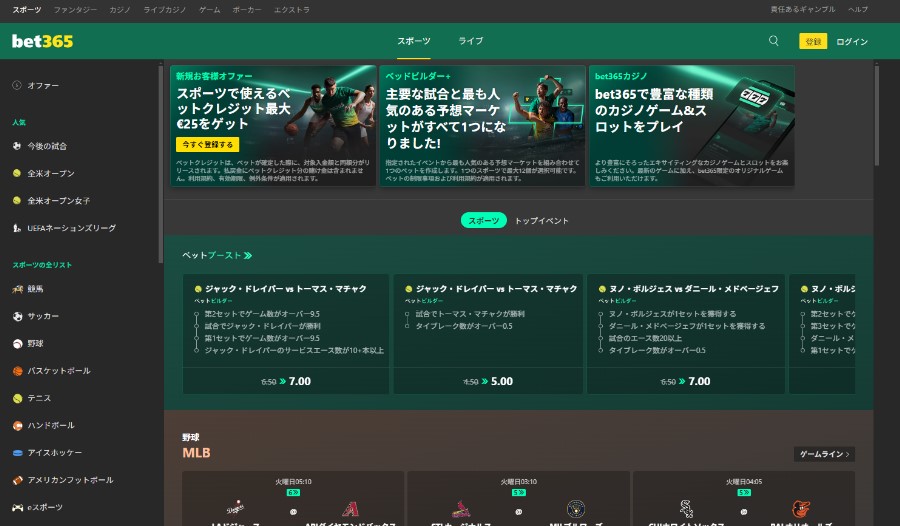
Task: Click the オファー icon in sidebar
Action: coord(17,86)
